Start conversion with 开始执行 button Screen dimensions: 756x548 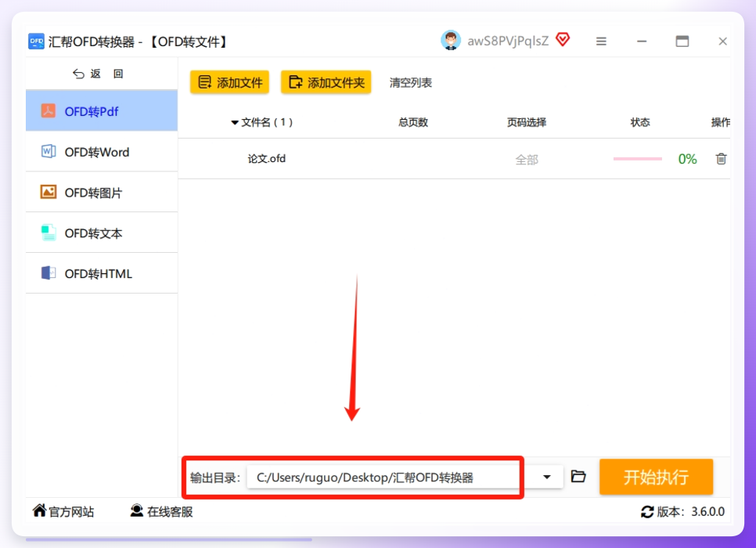(656, 477)
